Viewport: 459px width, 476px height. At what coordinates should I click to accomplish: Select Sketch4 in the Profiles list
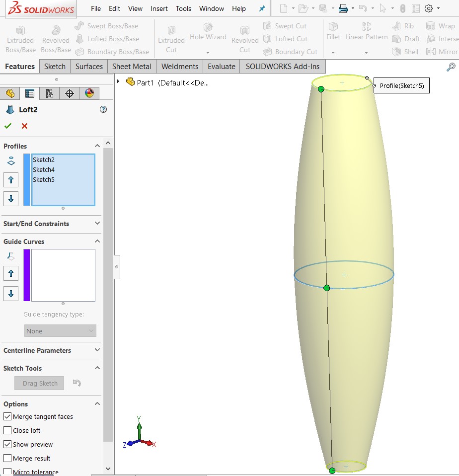[44, 170]
